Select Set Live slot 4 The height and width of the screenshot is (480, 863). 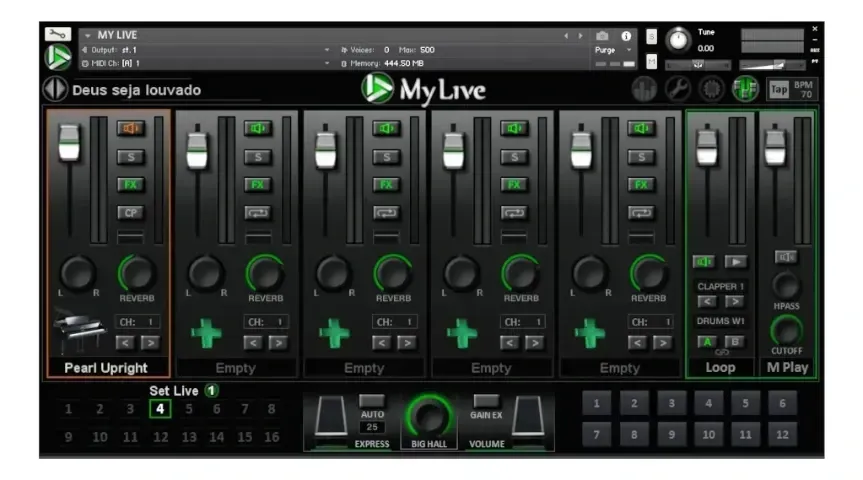[160, 409]
